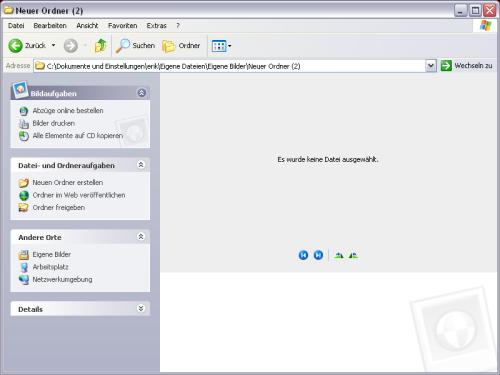Collapse the Bildaufgaben panel

(x=142, y=93)
